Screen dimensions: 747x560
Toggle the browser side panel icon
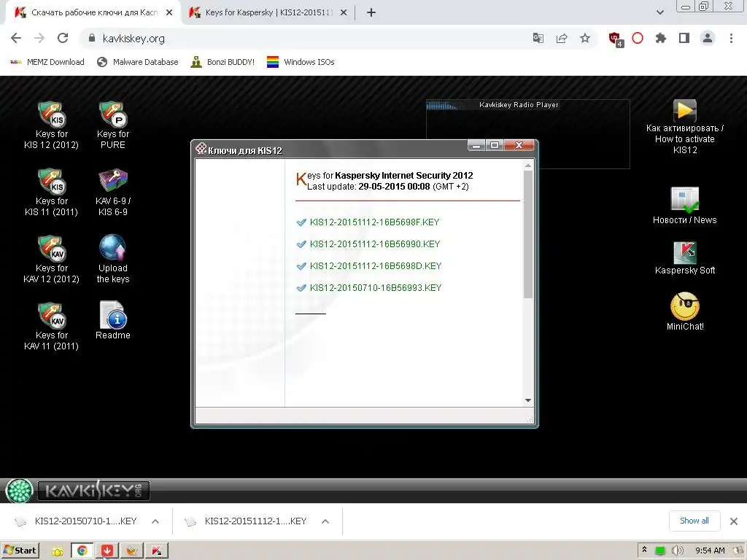[x=684, y=38]
